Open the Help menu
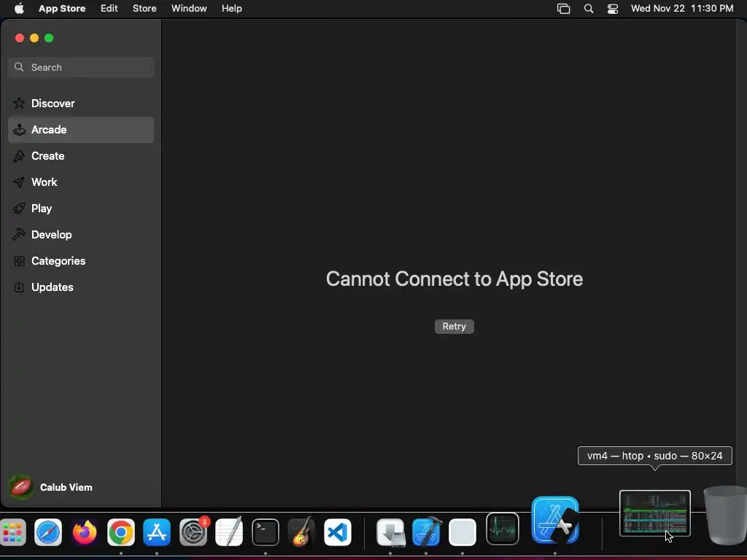The height and width of the screenshot is (560, 747). pyautogui.click(x=231, y=8)
